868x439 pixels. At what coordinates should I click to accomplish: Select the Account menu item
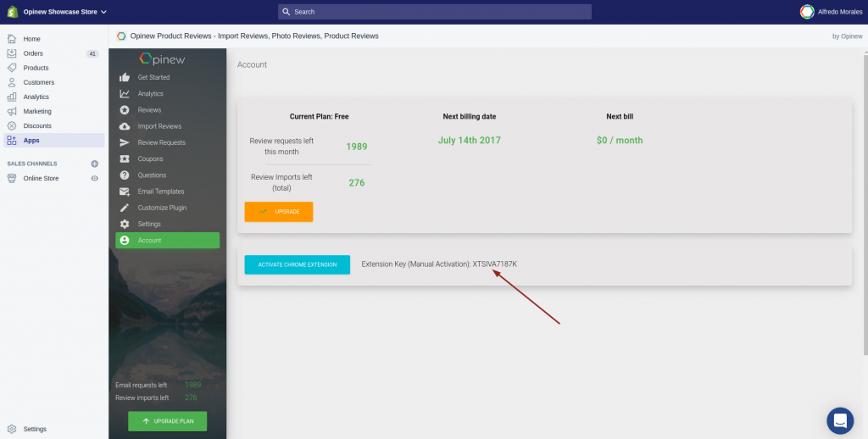tap(167, 240)
